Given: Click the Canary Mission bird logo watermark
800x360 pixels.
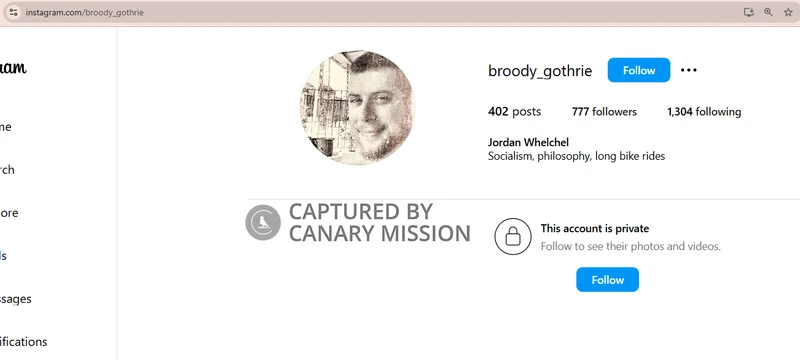Looking at the screenshot, I should [x=263, y=222].
